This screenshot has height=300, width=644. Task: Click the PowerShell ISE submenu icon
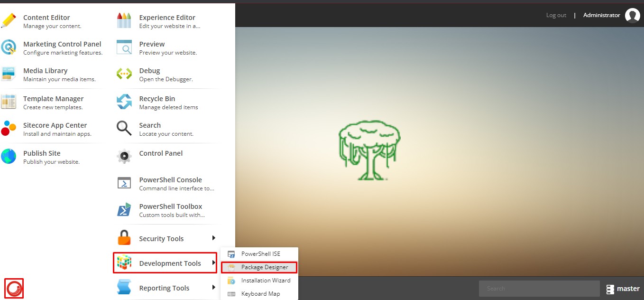point(231,254)
